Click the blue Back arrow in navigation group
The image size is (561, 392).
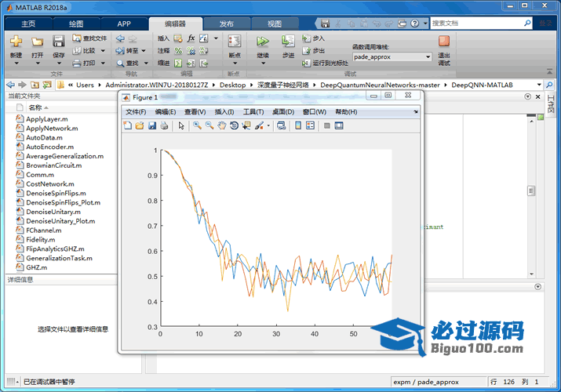click(x=120, y=38)
